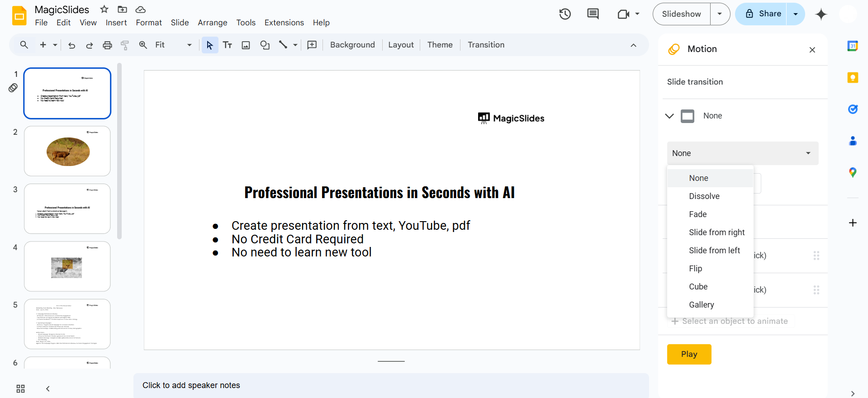The image size is (868, 398).
Task: Click the Theme button
Action: pos(440,45)
